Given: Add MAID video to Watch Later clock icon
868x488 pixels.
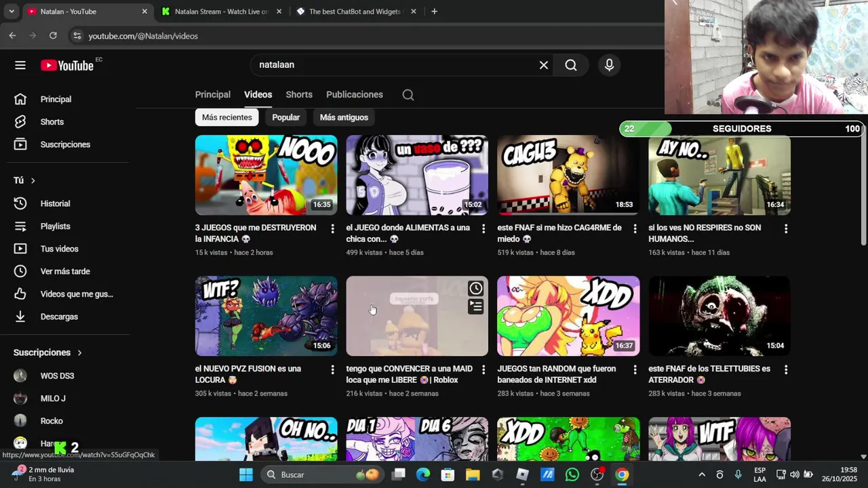Looking at the screenshot, I should pyautogui.click(x=476, y=289).
